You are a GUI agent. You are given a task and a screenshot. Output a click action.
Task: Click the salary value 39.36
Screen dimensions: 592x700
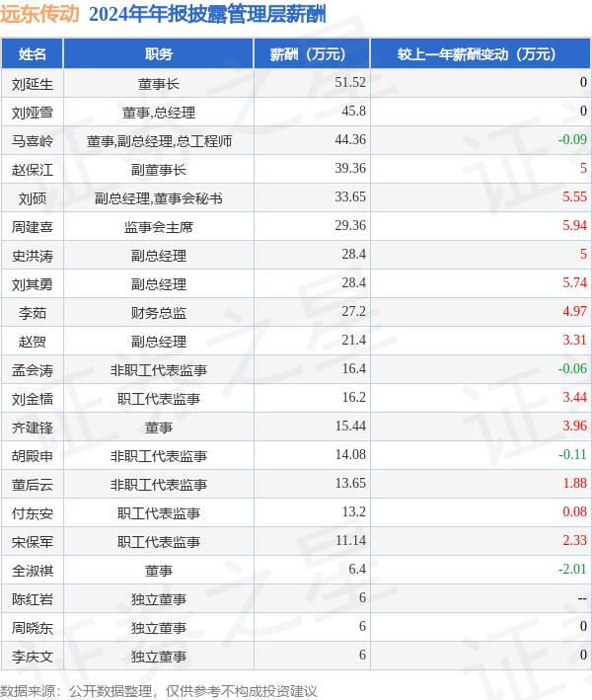pyautogui.click(x=350, y=168)
